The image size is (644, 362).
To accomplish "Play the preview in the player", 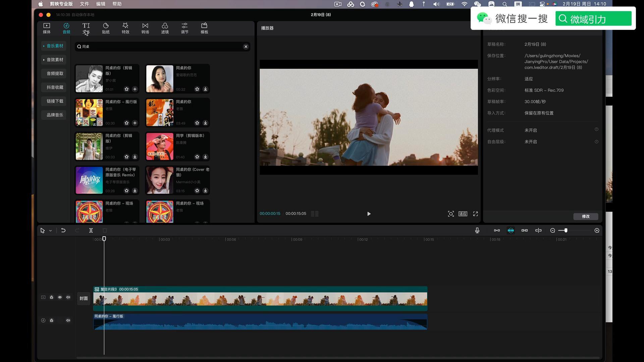I will click(x=369, y=214).
